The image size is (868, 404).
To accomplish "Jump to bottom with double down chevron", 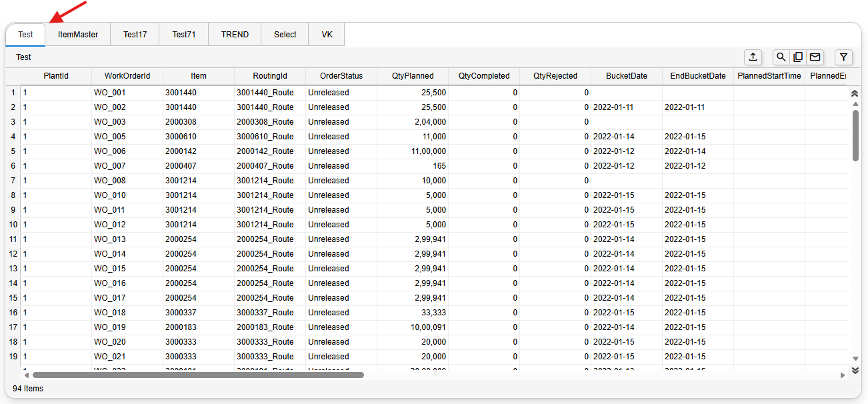I will coord(855,371).
